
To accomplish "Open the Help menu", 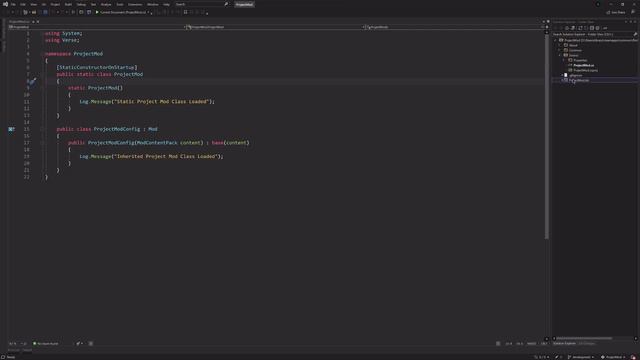I will tap(166, 4).
